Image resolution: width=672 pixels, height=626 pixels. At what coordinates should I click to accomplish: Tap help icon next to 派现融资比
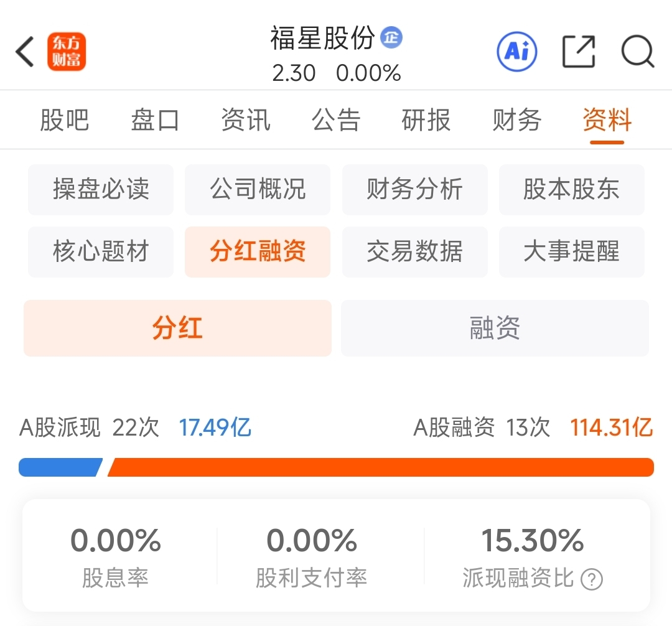[591, 580]
